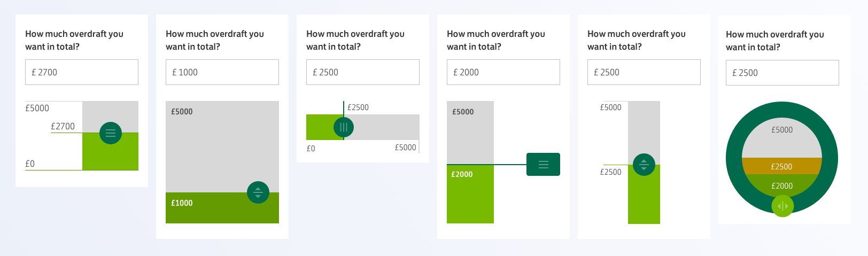Focus the £ 2000 overdraft input field
This screenshot has height=256, width=868.
pyautogui.click(x=503, y=72)
